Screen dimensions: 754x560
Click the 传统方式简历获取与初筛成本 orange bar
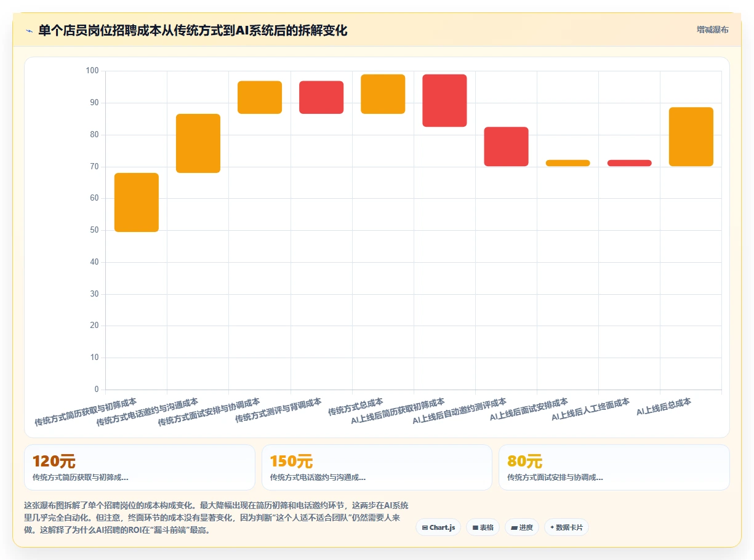[137, 202]
